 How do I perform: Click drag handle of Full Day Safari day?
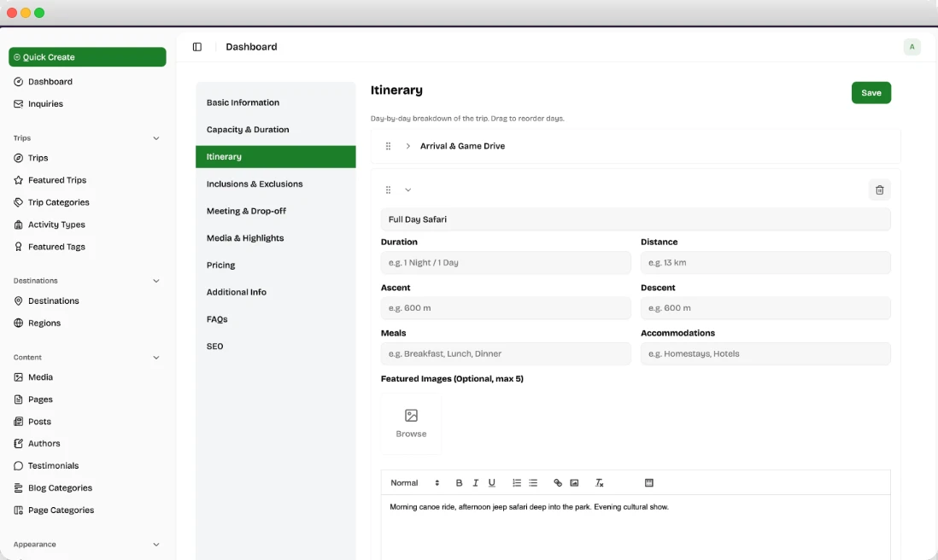pyautogui.click(x=388, y=190)
